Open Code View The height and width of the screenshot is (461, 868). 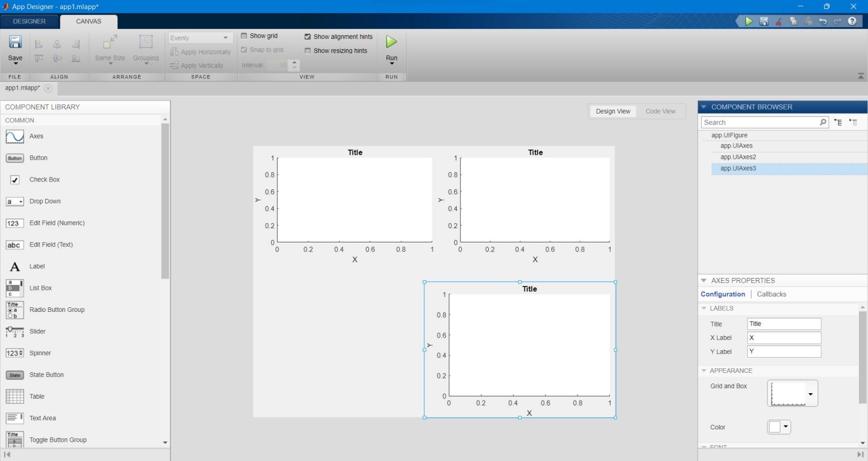click(659, 111)
